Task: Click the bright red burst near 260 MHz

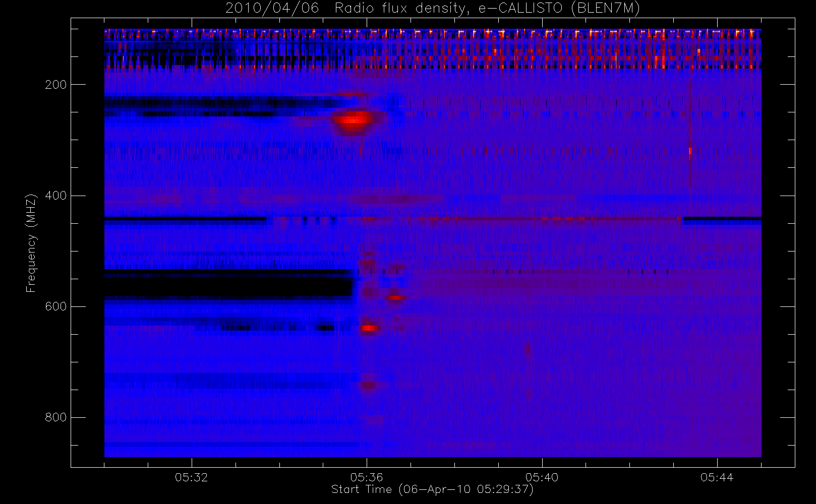Action: tap(353, 120)
